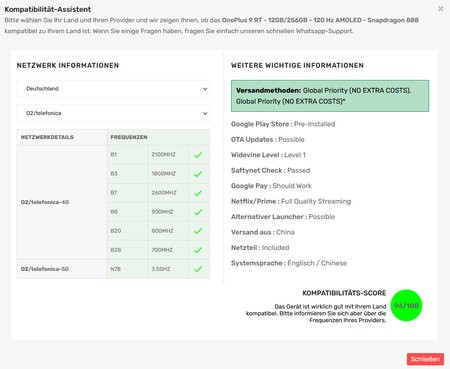This screenshot has width=450, height=369.
Task: Open the Deutschland country dropdown
Action: pos(113,89)
